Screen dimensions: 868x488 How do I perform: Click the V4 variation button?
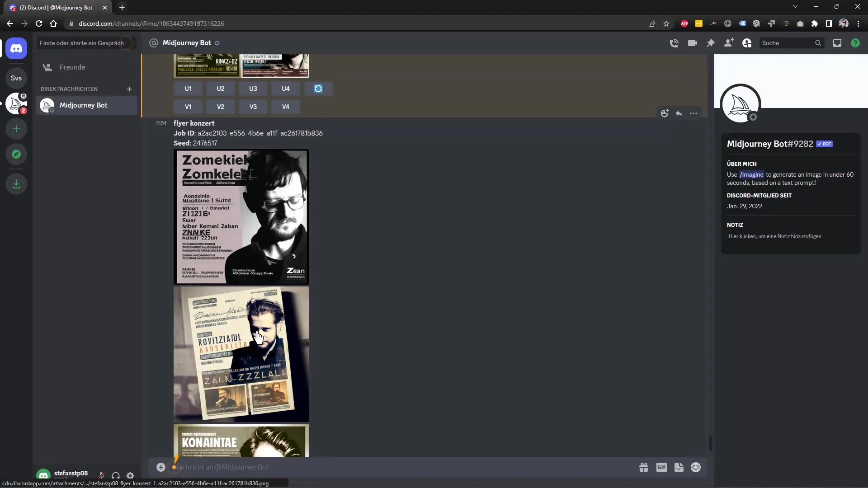286,107
